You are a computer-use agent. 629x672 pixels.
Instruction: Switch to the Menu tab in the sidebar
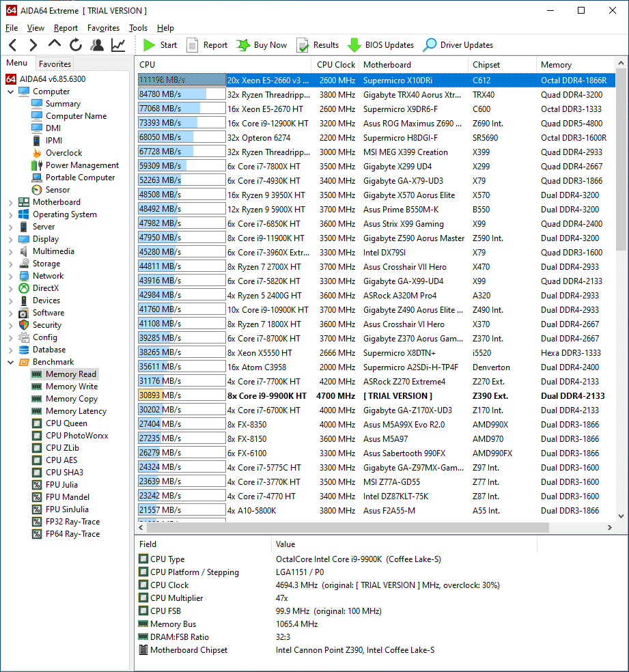click(x=16, y=63)
